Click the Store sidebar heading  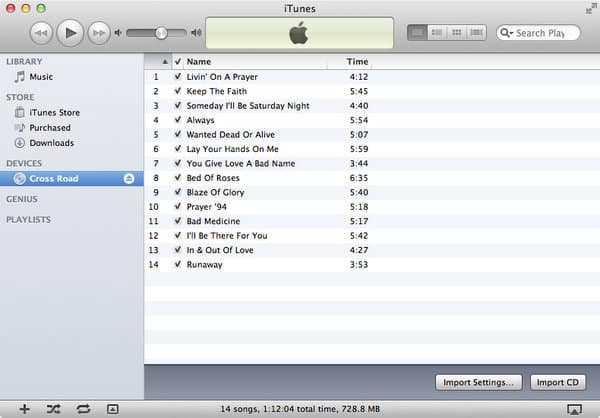click(x=20, y=97)
